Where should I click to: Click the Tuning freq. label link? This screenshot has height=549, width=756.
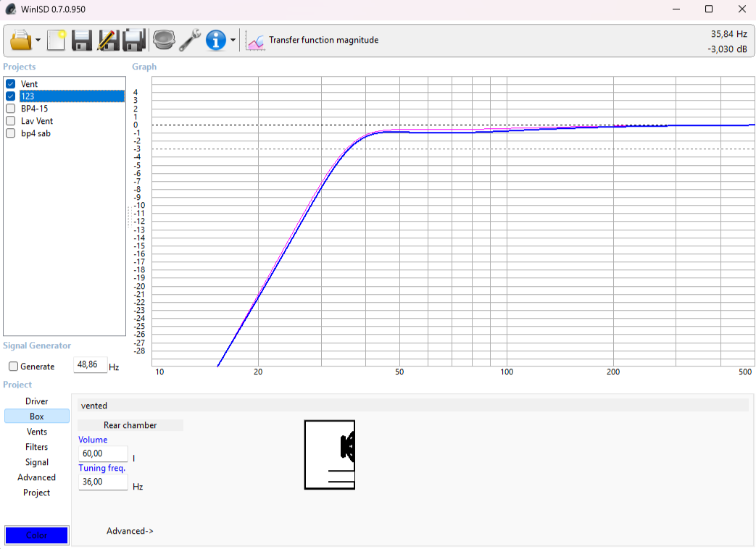[101, 468]
